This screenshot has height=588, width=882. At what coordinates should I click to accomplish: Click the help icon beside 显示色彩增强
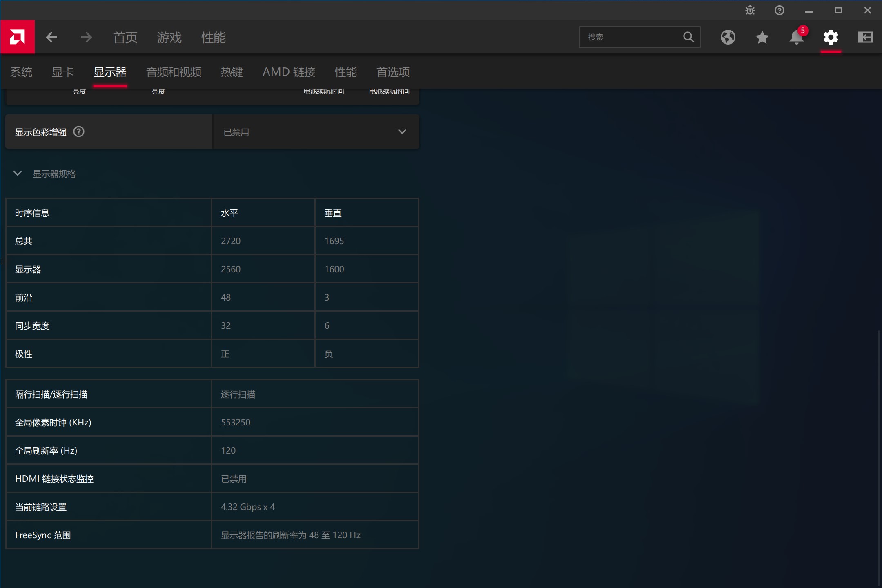(x=79, y=131)
